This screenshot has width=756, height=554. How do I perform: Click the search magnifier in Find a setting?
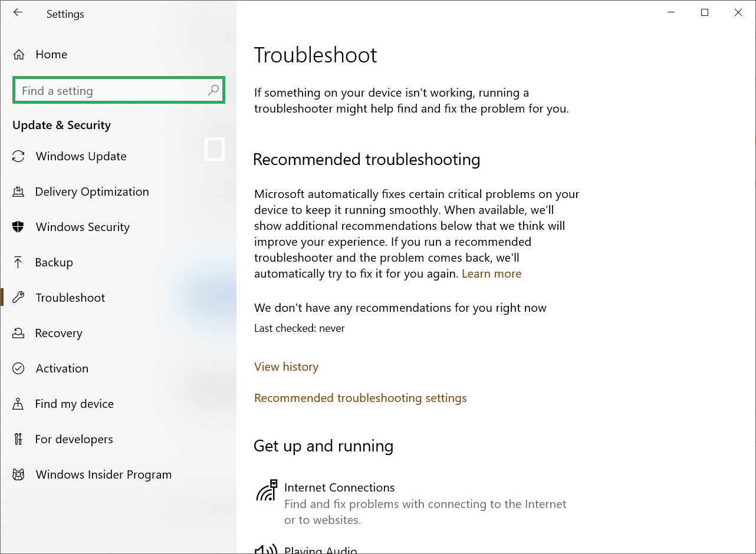click(x=212, y=90)
